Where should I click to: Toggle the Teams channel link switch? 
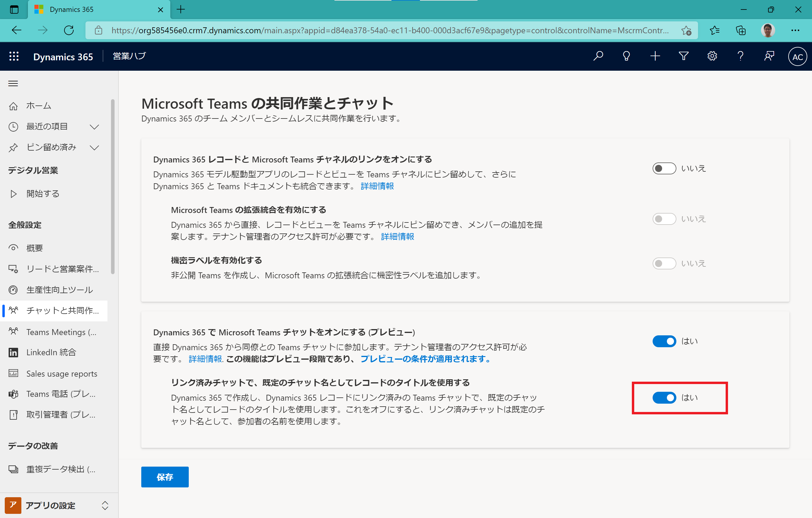click(664, 168)
